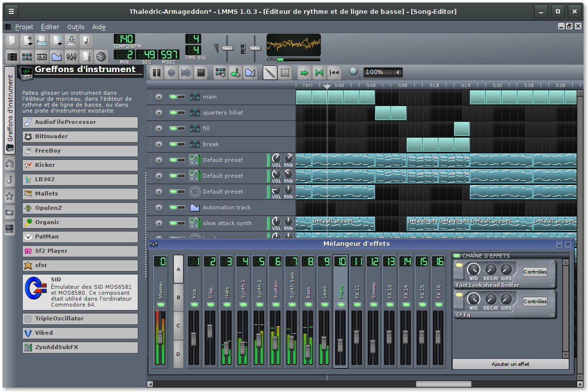The image size is (588, 392).
Task: Toggle auto-scrolling green arrow
Action: pyautogui.click(x=304, y=73)
